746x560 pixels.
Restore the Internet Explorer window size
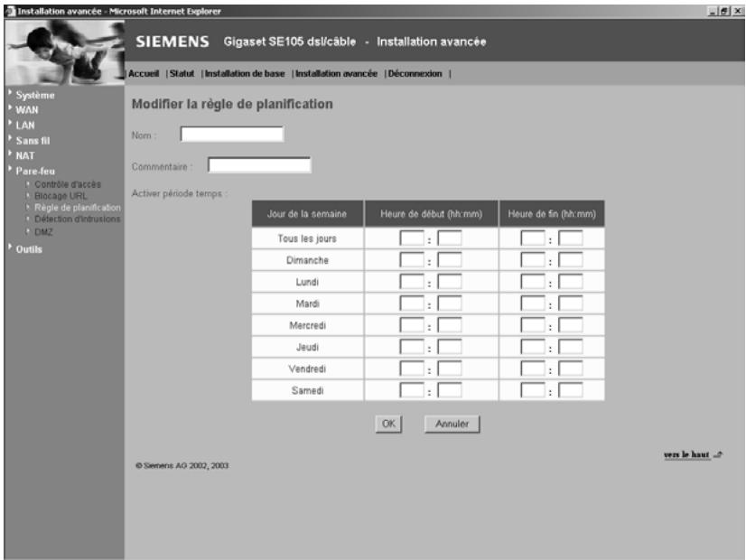[x=724, y=11]
